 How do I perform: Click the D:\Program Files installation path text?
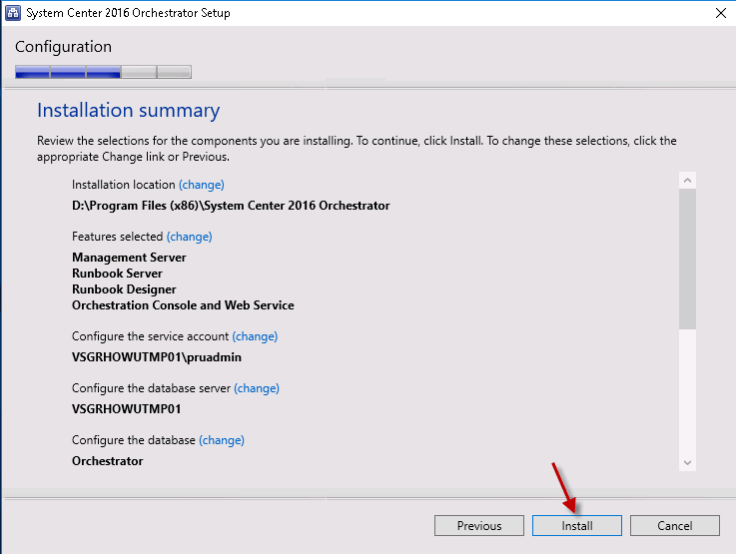230,205
